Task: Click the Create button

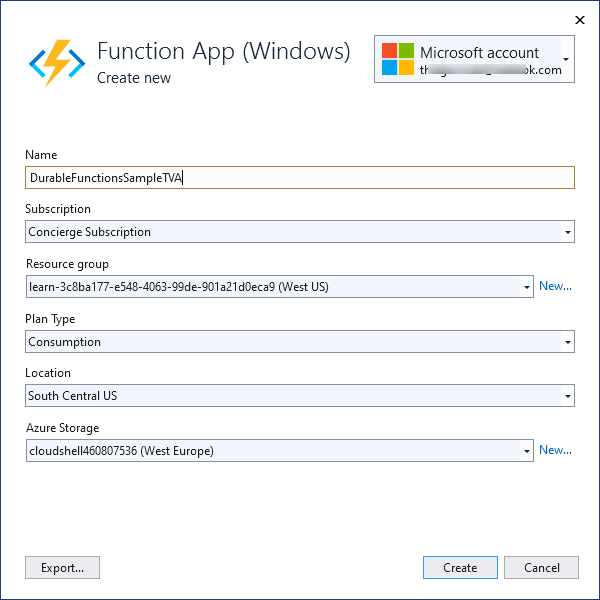Action: pos(460,567)
